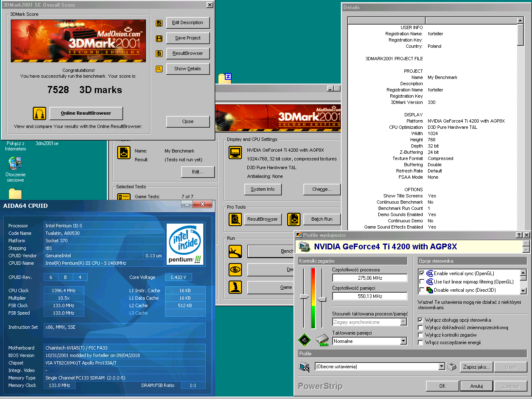Uncheck Wyłącz obsługę opcji sterownika
Viewport: 532px width, 399px height.
(420, 320)
